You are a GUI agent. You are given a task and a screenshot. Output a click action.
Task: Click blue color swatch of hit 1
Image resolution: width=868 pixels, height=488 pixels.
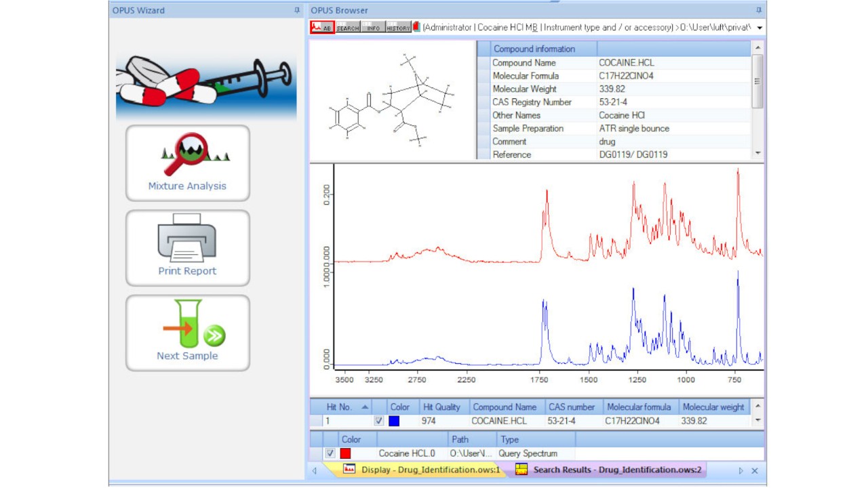point(394,421)
